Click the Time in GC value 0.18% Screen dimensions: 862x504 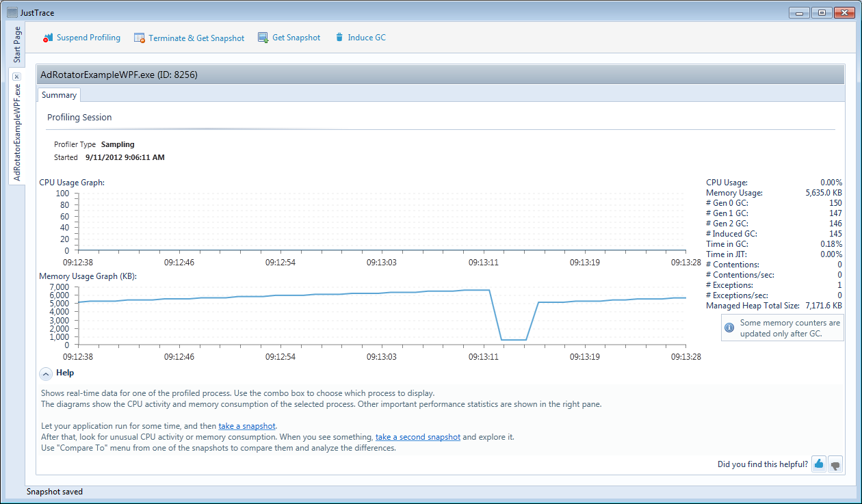(x=831, y=244)
